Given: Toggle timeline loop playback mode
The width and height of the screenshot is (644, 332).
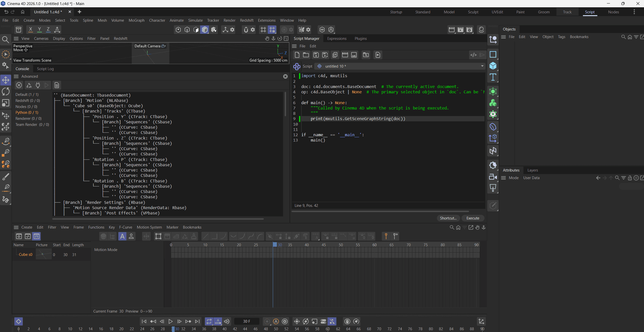Looking at the screenshot, I should tap(209, 321).
